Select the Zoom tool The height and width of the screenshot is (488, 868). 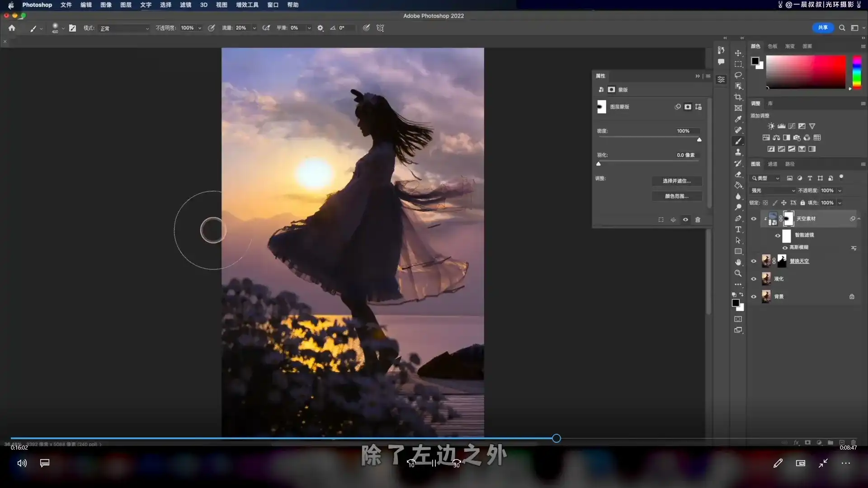738,273
